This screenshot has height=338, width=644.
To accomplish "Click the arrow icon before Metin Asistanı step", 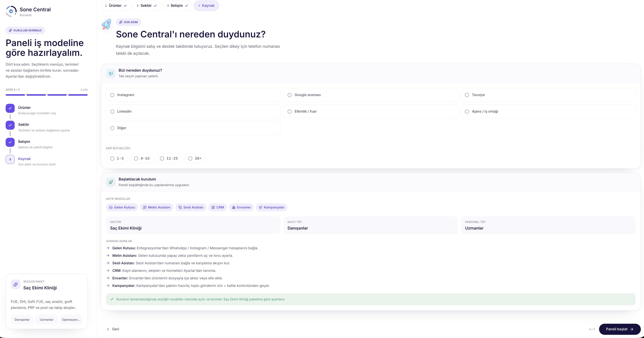I will click(108, 255).
